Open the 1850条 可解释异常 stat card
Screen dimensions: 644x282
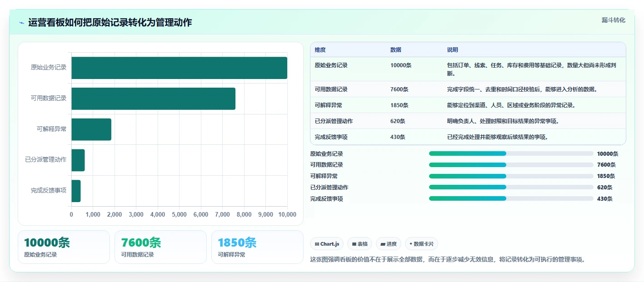coord(257,247)
